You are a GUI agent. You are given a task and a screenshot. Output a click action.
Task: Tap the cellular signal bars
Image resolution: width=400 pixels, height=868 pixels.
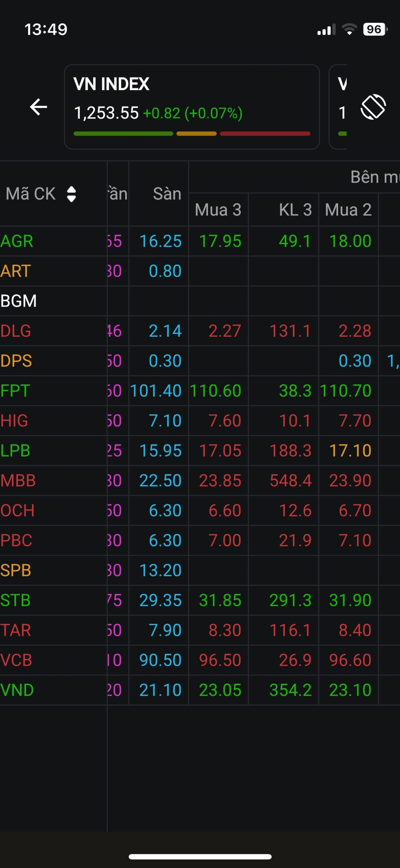[326, 30]
